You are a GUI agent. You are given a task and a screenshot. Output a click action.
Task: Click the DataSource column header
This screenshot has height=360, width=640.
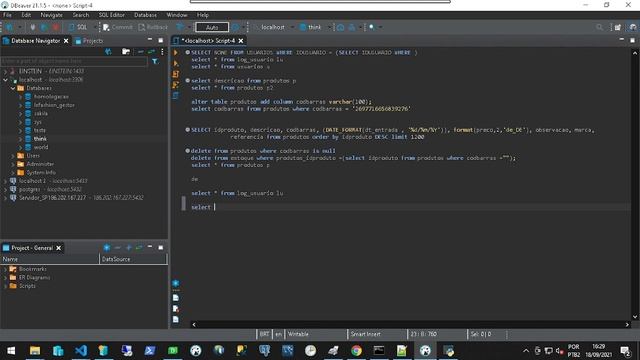pos(133,259)
